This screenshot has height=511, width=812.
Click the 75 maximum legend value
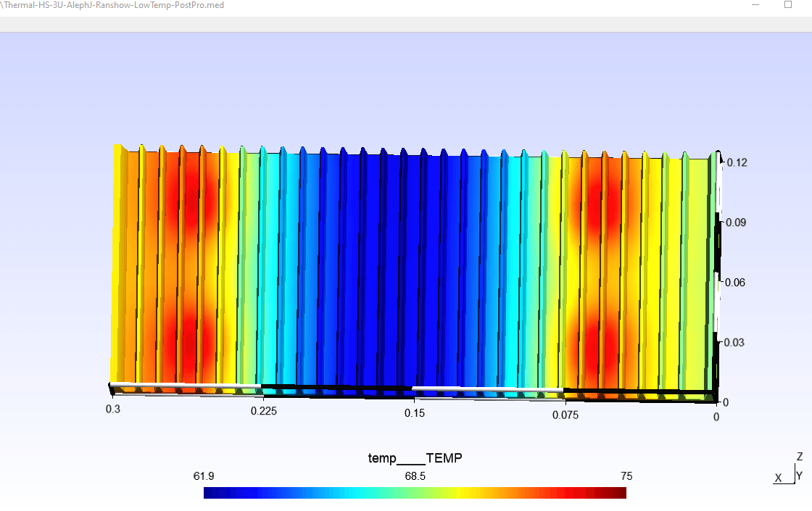pyautogui.click(x=626, y=476)
